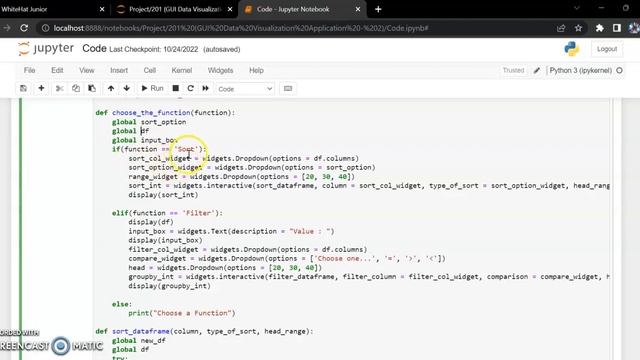Image resolution: width=640 pixels, height=360 pixels.
Task: Paste cells below icon in the toolbar
Action: 92,88
